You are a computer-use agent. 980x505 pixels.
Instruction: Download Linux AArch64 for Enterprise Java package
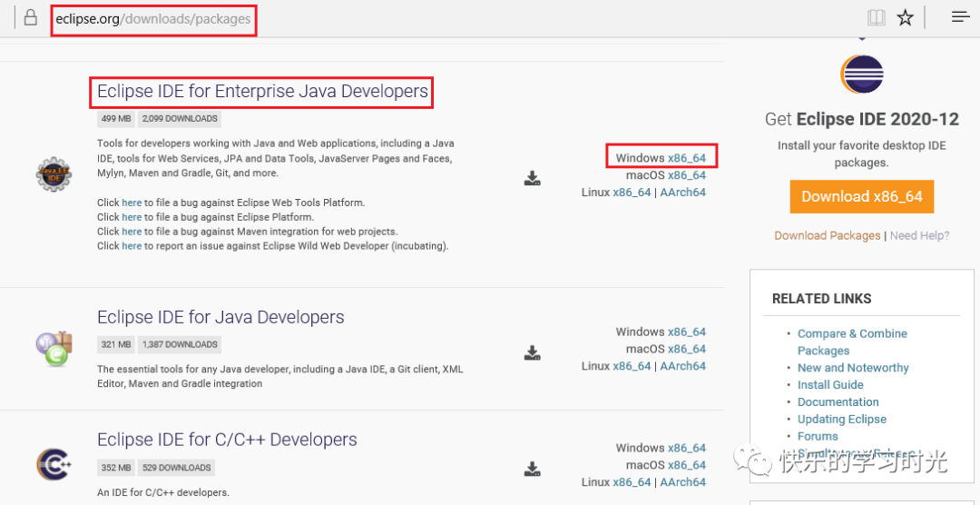click(x=682, y=193)
